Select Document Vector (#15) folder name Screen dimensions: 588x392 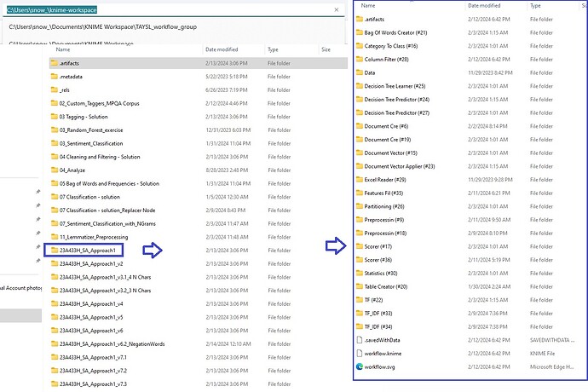(x=391, y=153)
